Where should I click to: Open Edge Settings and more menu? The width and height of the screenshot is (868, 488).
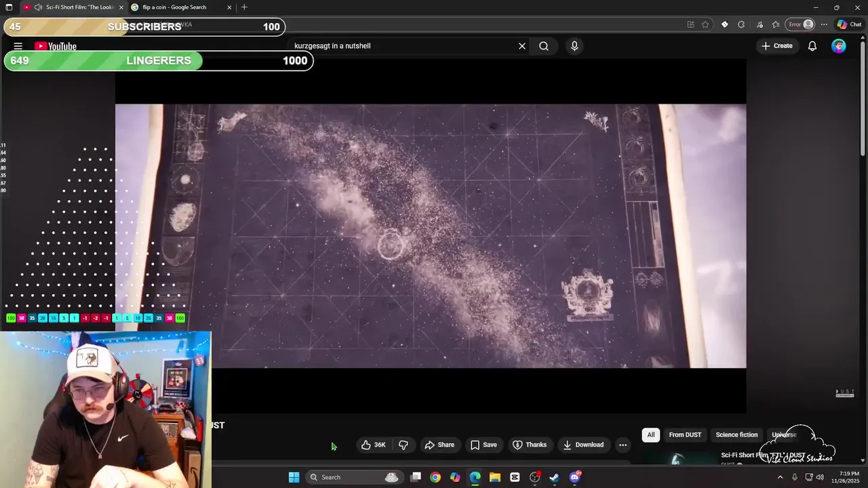[x=824, y=24]
